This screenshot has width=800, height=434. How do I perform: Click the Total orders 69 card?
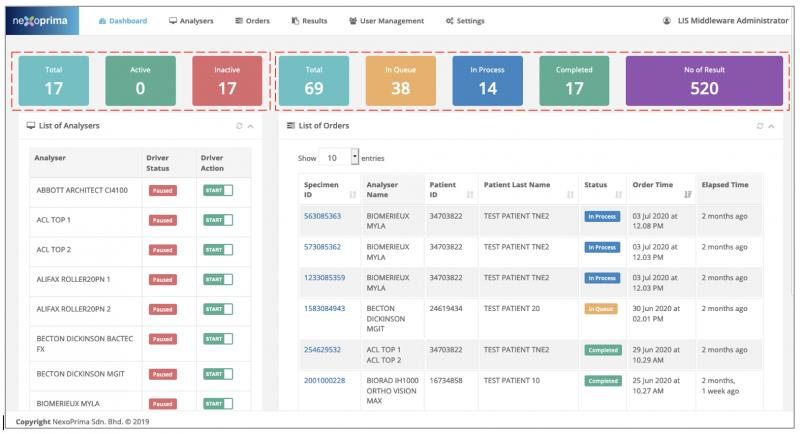coord(314,81)
